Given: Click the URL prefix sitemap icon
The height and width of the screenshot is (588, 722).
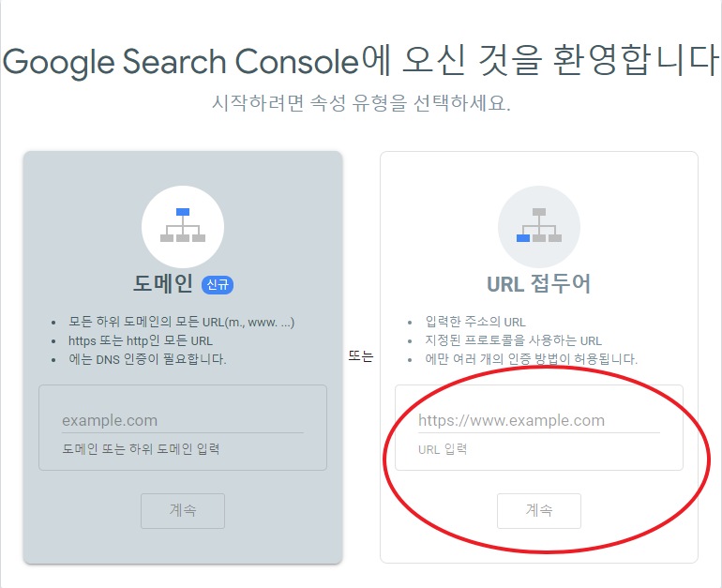Looking at the screenshot, I should pos(539,227).
